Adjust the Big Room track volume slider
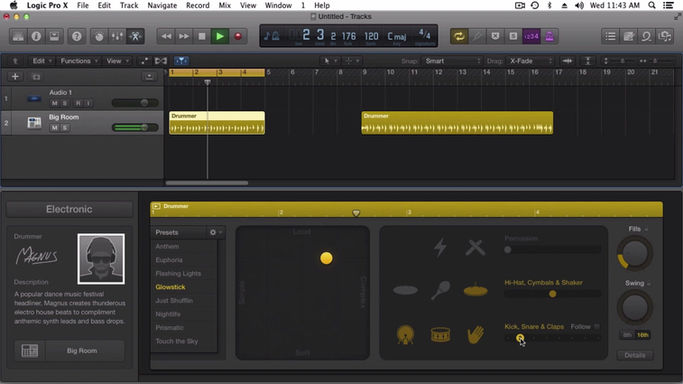 [135, 128]
